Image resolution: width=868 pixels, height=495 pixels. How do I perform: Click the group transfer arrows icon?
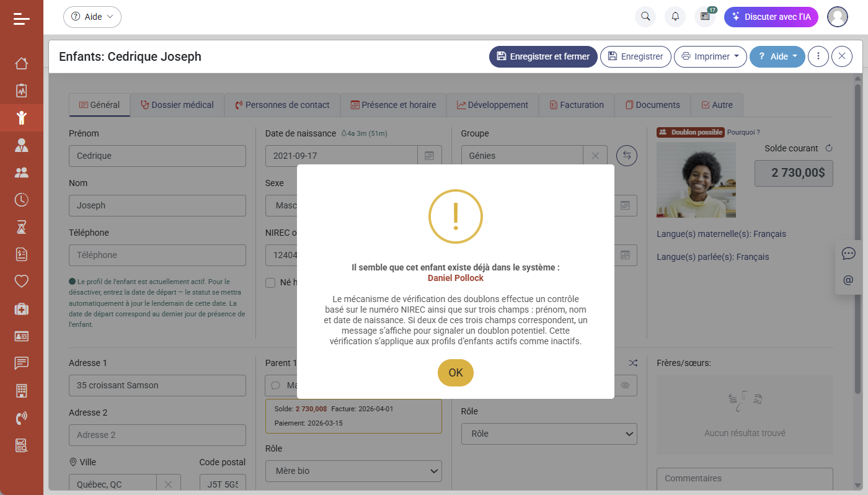coord(627,156)
